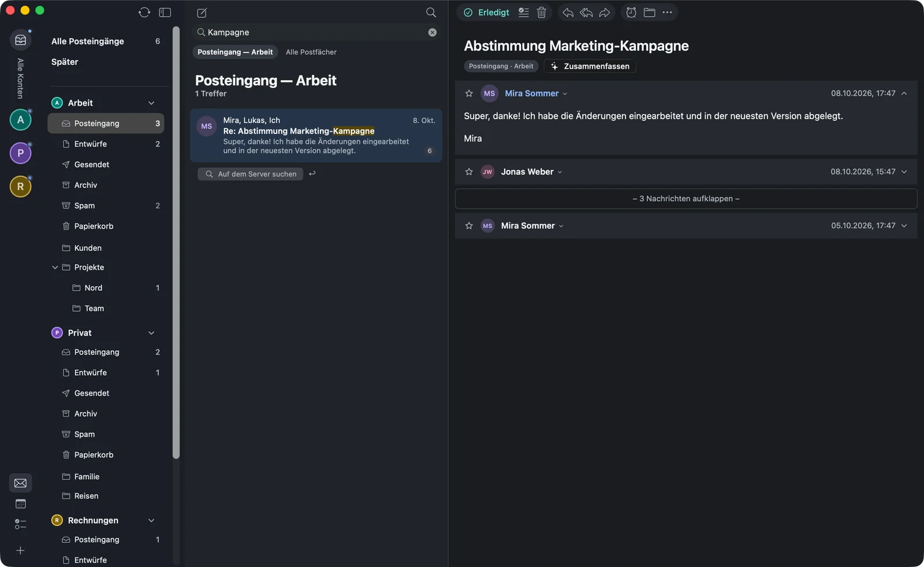Click Zusammenfassen button
The width and height of the screenshot is (924, 567).
pyautogui.click(x=590, y=66)
